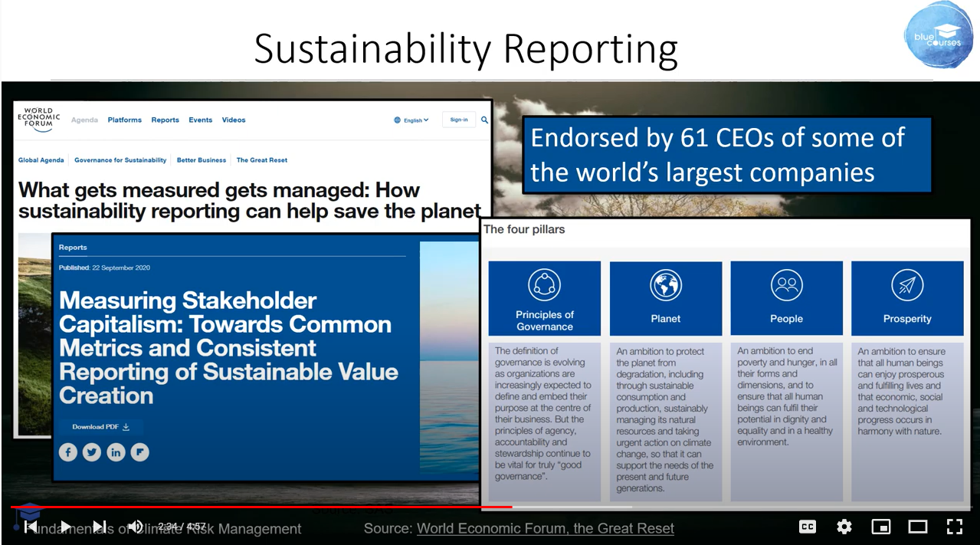
Task: Mute the video volume speaker icon
Action: point(136,527)
